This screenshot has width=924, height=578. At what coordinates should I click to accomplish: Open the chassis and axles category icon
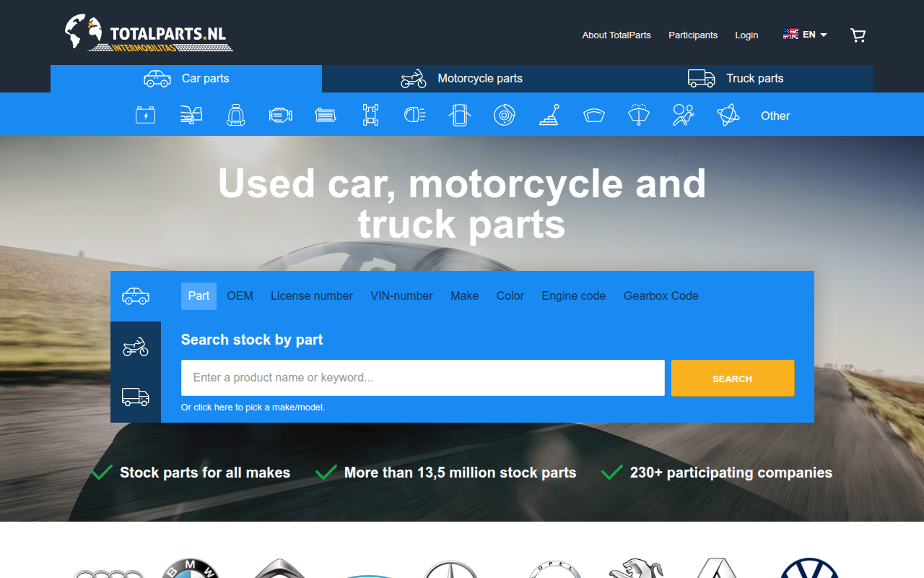pyautogui.click(x=370, y=115)
